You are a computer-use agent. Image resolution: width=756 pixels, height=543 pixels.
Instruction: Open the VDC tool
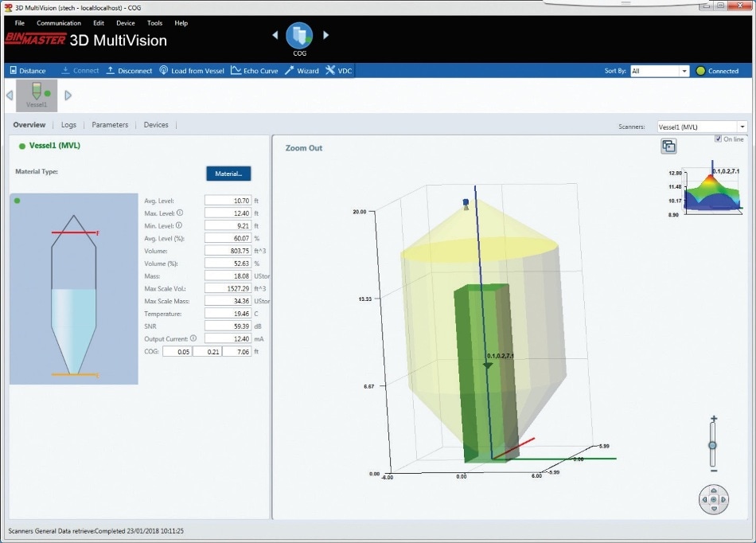coord(338,70)
